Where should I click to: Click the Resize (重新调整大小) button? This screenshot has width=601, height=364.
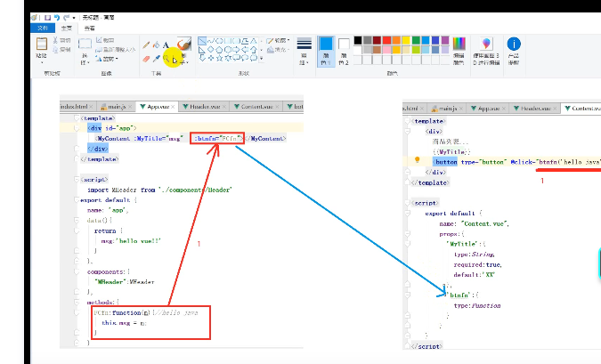point(116,50)
